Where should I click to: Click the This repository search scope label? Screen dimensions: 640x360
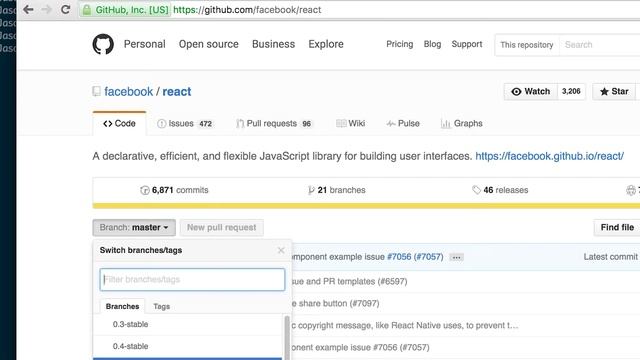(527, 45)
